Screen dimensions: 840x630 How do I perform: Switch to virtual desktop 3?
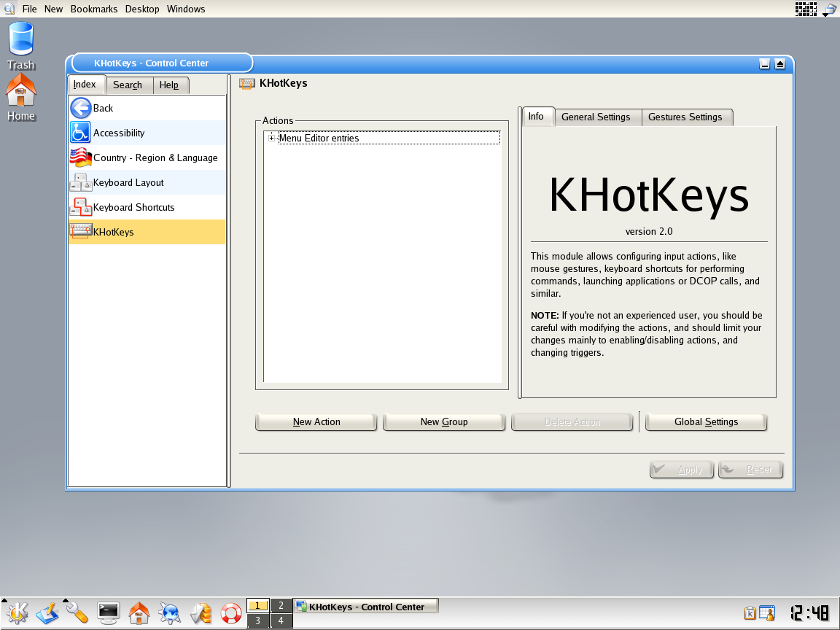[257, 621]
